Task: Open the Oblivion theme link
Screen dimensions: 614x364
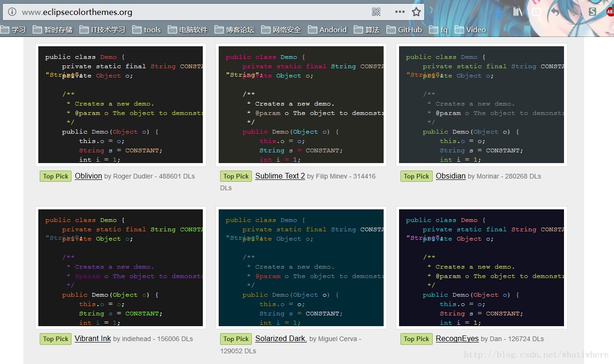Action: click(x=88, y=176)
